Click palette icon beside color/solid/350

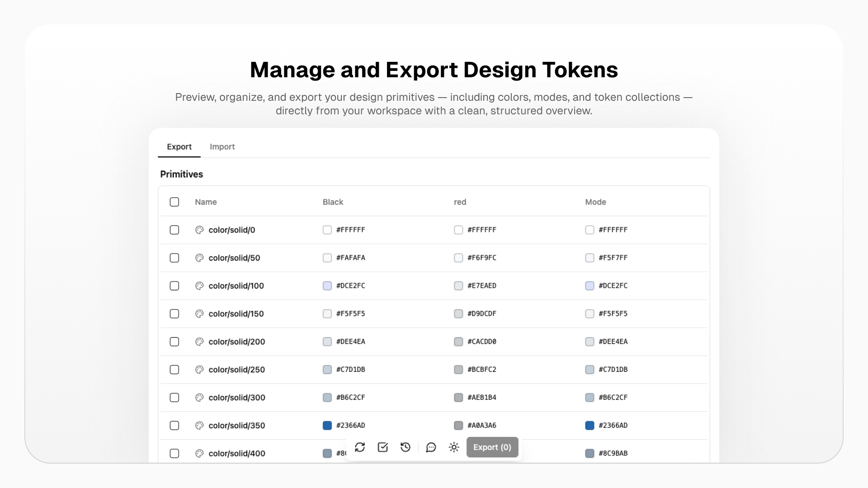pos(199,426)
